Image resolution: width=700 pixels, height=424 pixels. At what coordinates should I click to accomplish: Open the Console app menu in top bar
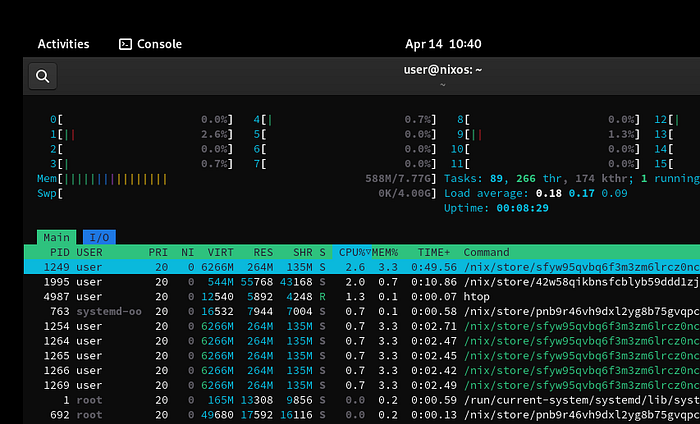150,44
